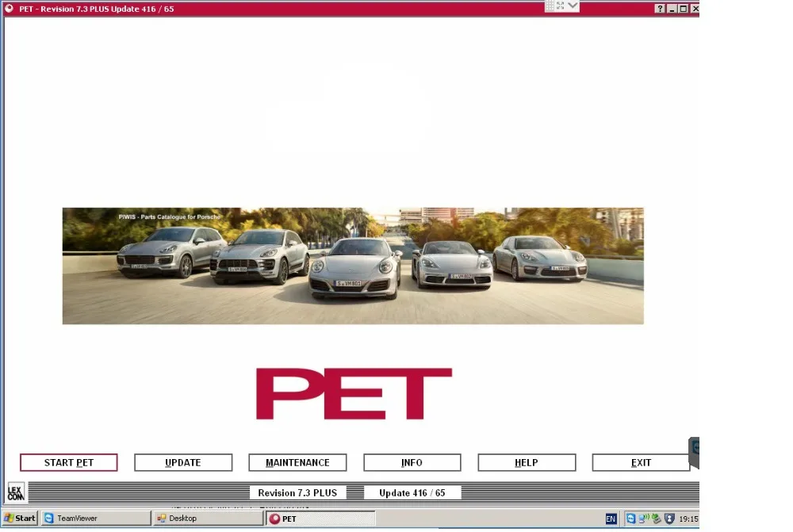
Task: Click the EXIT button
Action: tap(641, 462)
